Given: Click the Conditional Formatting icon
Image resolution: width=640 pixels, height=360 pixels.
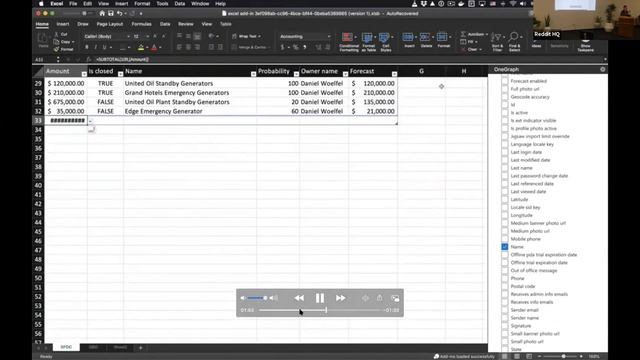Looking at the screenshot, I should 348,38.
